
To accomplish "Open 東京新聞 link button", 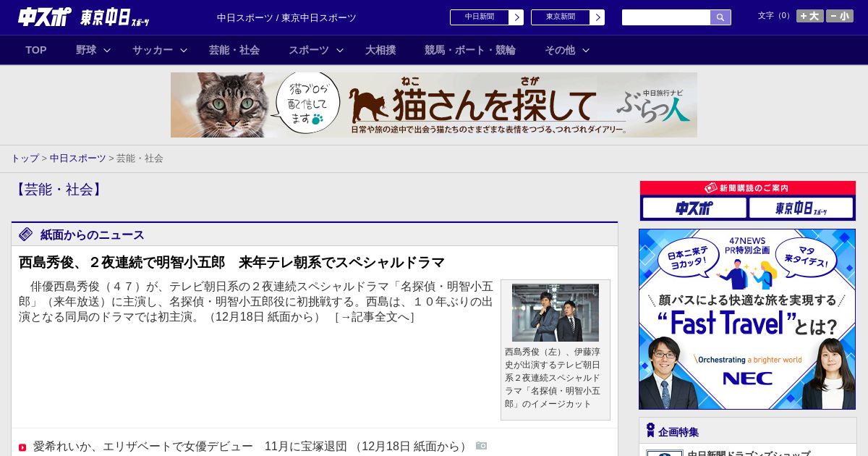I will (x=568, y=17).
